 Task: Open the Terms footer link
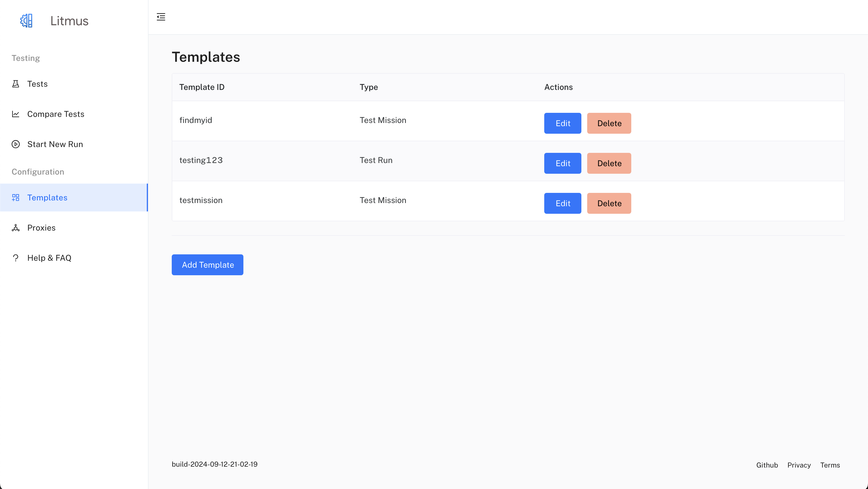pyautogui.click(x=830, y=465)
